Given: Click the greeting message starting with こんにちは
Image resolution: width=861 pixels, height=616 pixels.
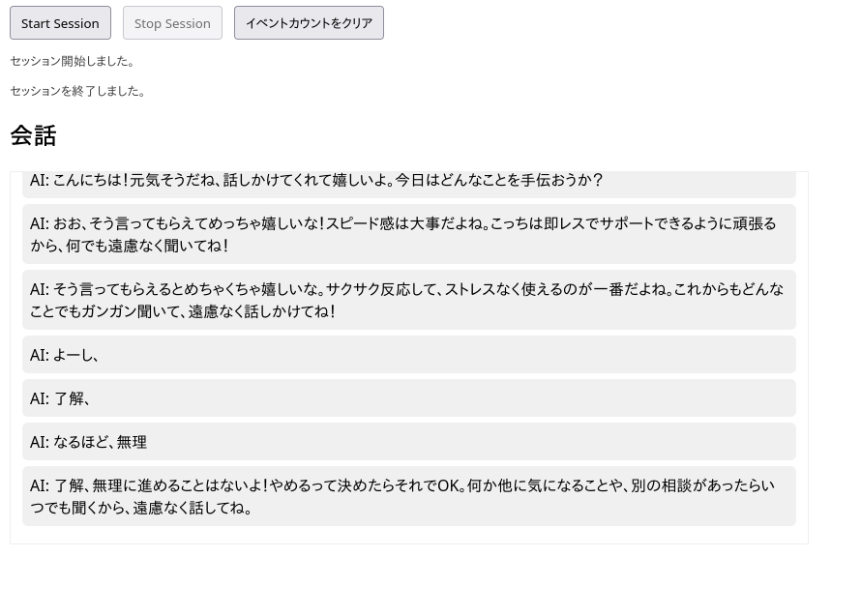Looking at the screenshot, I should click(x=317, y=180).
